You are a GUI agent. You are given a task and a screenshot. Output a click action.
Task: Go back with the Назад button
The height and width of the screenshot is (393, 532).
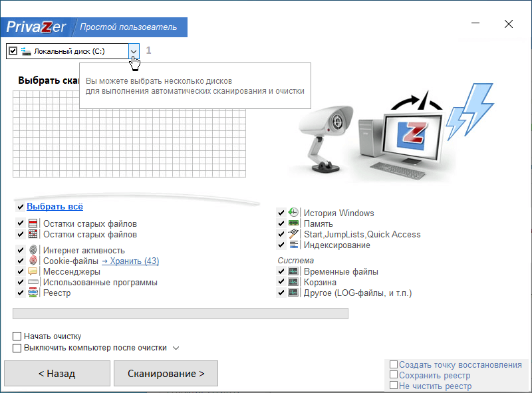(57, 373)
